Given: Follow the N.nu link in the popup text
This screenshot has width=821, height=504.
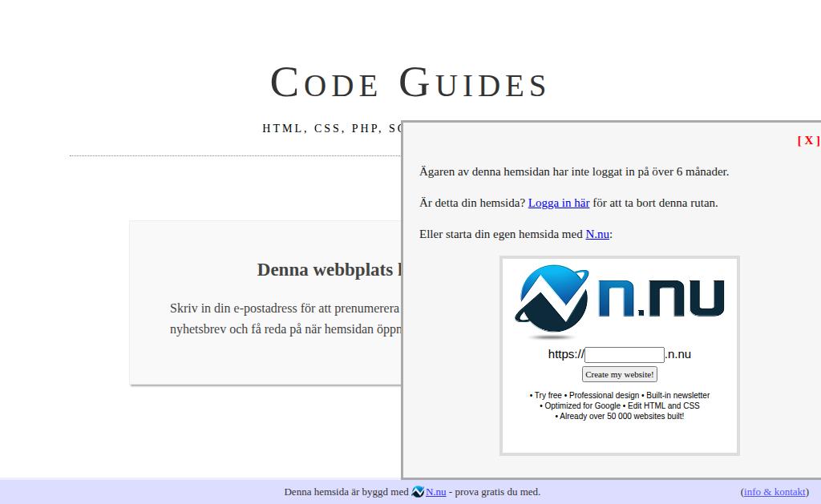Looking at the screenshot, I should (597, 235).
